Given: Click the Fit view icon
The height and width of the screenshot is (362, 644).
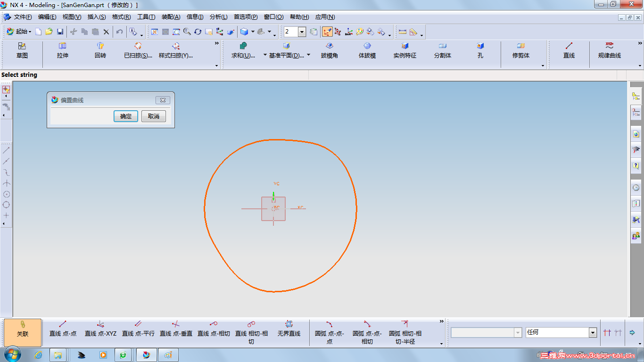Looking at the screenshot, I should click(154, 32).
